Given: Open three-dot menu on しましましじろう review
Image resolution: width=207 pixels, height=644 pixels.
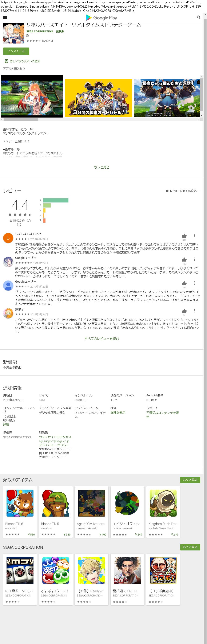Looking at the screenshot, I should 194,235.
